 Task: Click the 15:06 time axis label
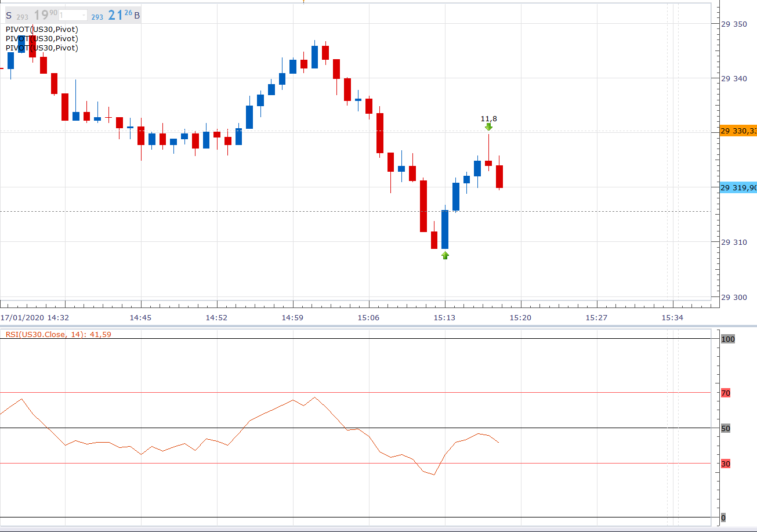(x=369, y=317)
